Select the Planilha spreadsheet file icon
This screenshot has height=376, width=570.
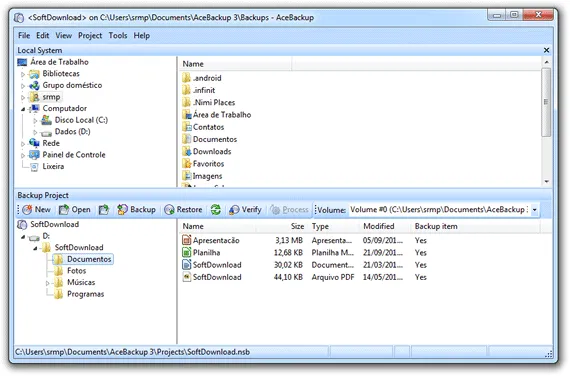coord(186,252)
